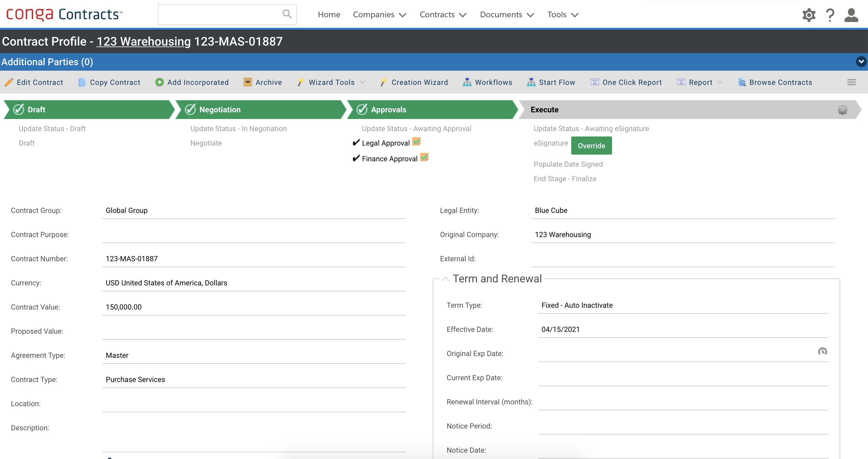The height and width of the screenshot is (459, 868).
Task: Click the Browse Contracts magnifier icon
Action: coord(742,82)
